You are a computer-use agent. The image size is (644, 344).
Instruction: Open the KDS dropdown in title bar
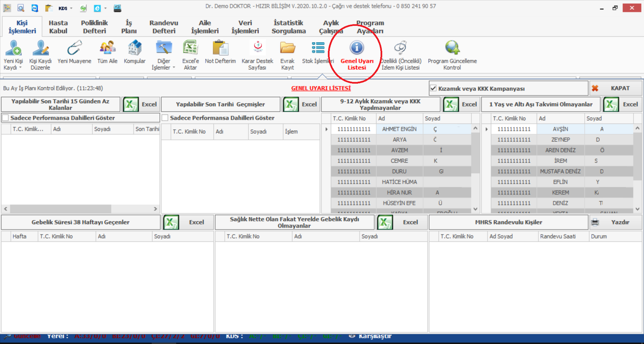pyautogui.click(x=71, y=8)
